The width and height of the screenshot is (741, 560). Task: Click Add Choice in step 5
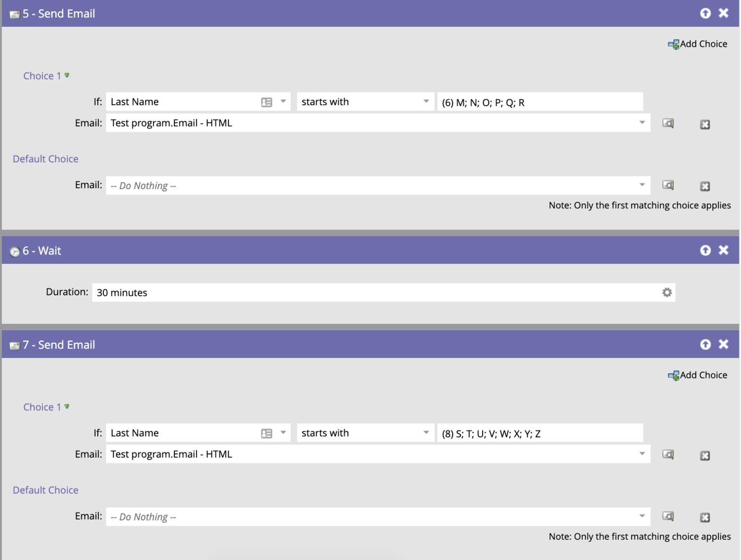pos(698,44)
